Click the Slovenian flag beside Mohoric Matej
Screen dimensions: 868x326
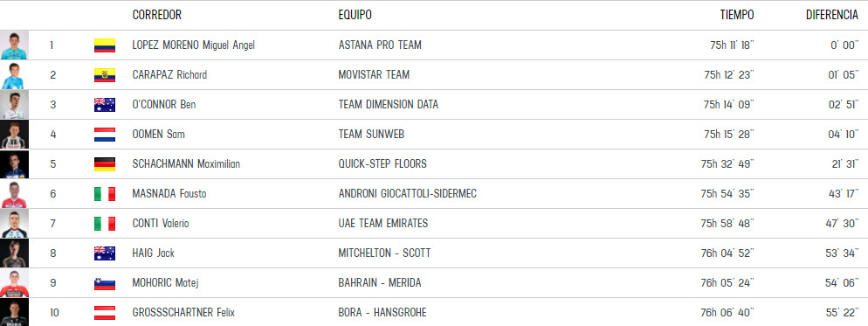coord(105,283)
